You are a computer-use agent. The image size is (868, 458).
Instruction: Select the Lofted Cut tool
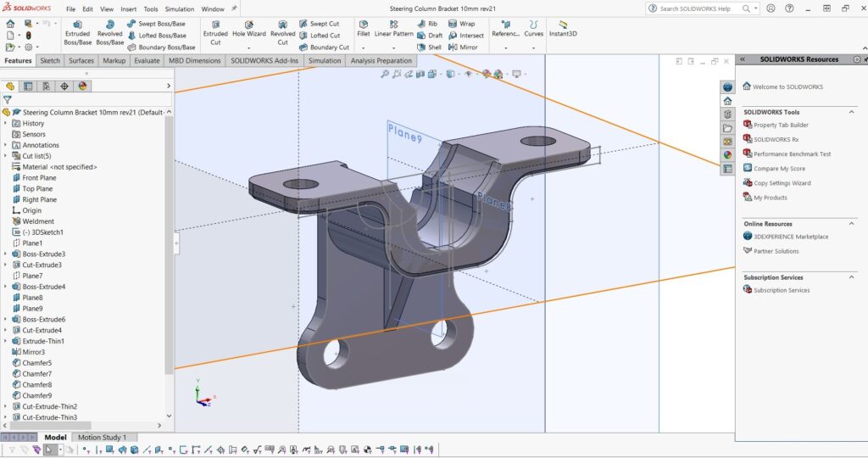[320, 36]
